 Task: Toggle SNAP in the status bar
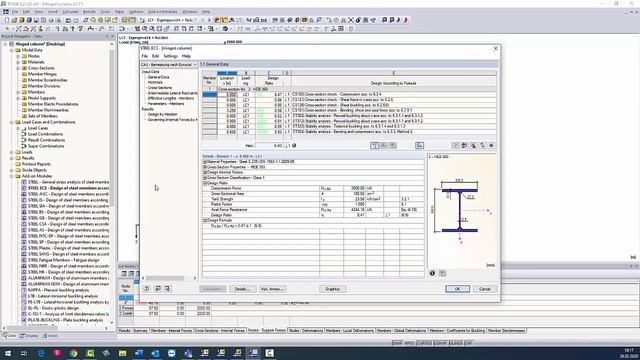pyautogui.click(x=397, y=343)
